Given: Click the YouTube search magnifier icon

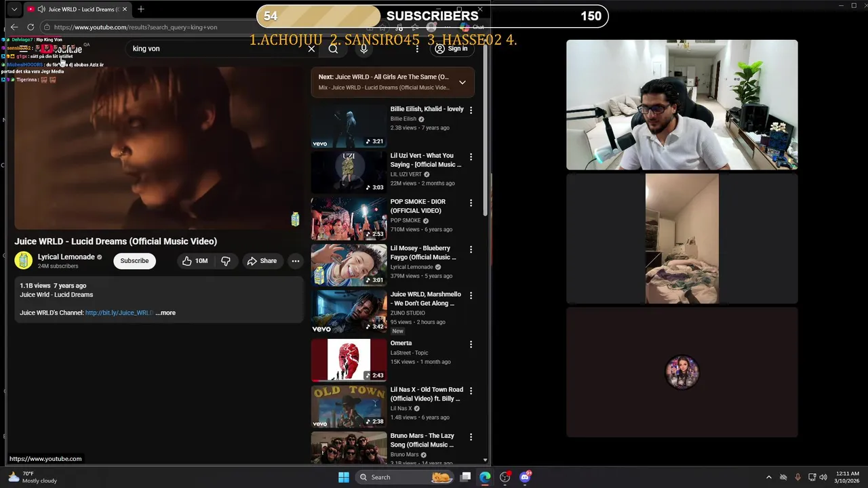Looking at the screenshot, I should click(x=333, y=49).
